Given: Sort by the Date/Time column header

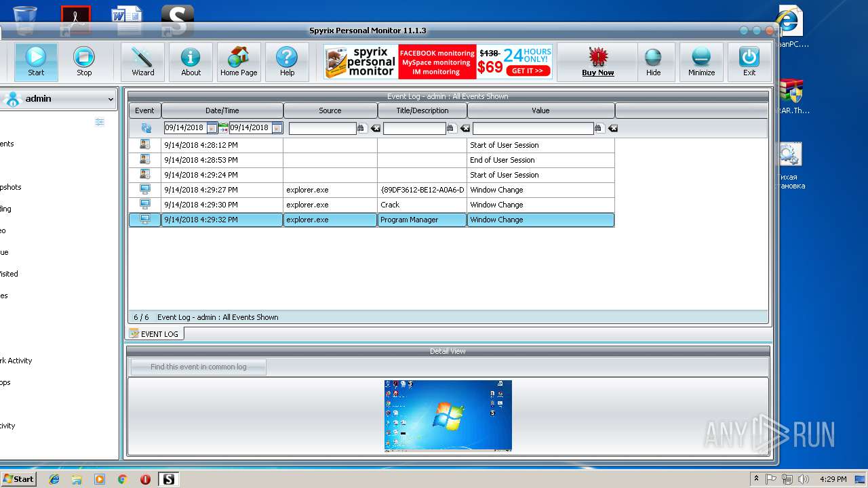Looking at the screenshot, I should coord(222,110).
